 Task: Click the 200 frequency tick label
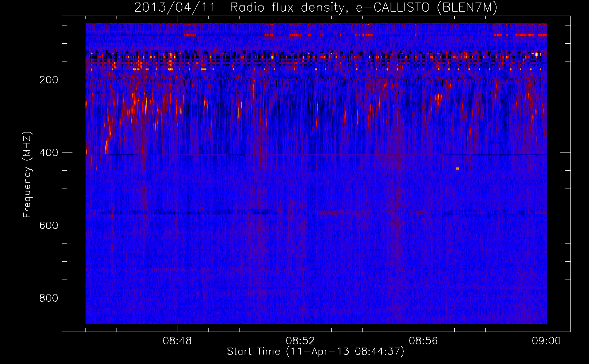48,80
